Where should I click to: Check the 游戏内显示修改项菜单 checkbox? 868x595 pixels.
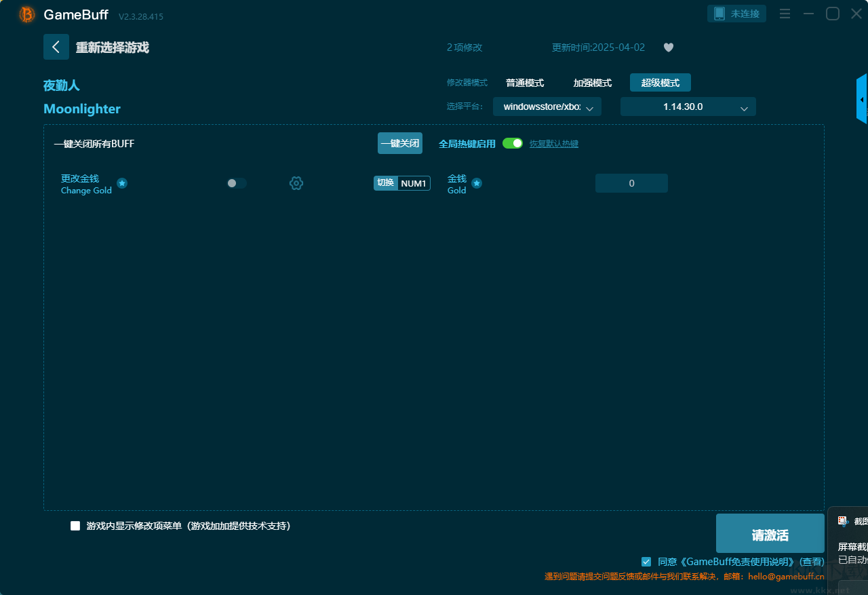click(75, 526)
